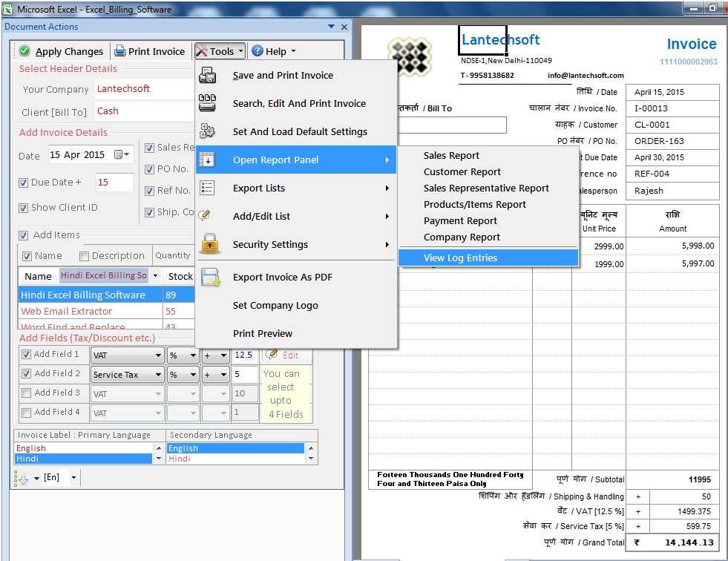The height and width of the screenshot is (561, 728).
Task: Click the Your Company field showing Lantechsoft
Action: point(145,89)
